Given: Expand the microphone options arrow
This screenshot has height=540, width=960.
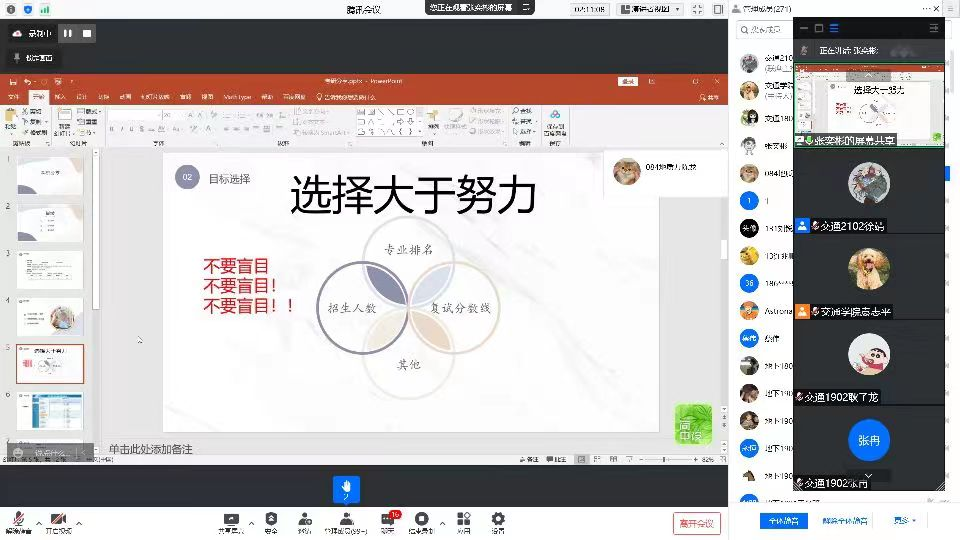Looking at the screenshot, I should 39,522.
